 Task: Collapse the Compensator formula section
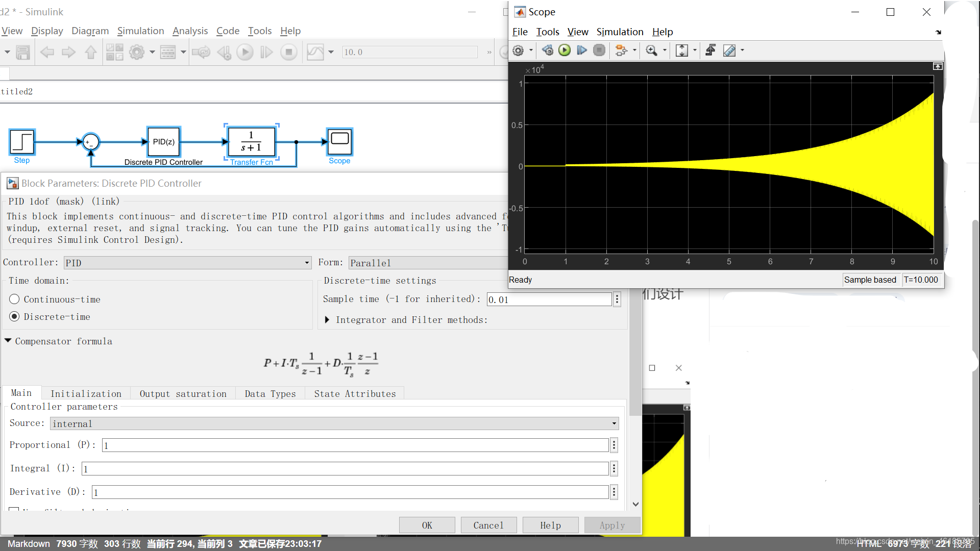[x=8, y=341]
